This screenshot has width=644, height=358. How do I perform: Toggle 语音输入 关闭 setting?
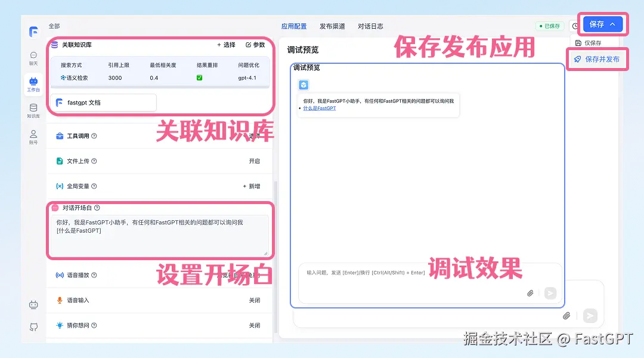(x=254, y=301)
